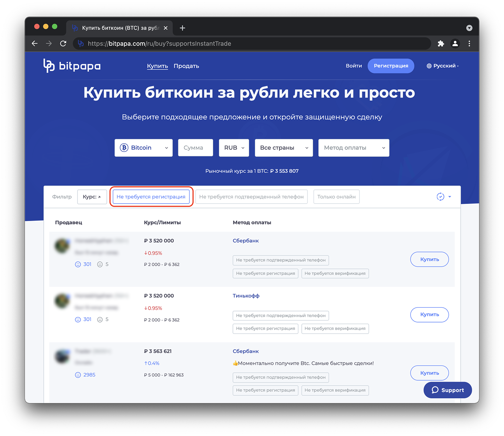Go back with the browser back arrow
The width and height of the screenshot is (504, 436).
pos(35,43)
